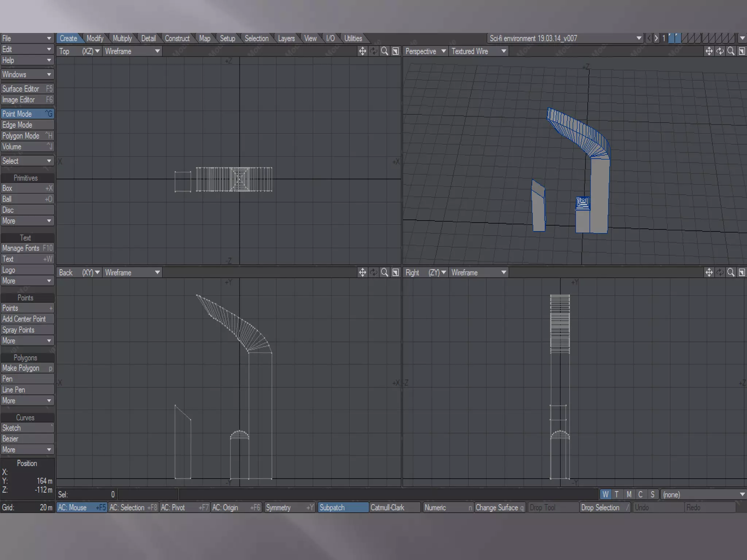Click the Sel count field in the status bar
The width and height of the screenshot is (747, 560).
tap(87, 494)
